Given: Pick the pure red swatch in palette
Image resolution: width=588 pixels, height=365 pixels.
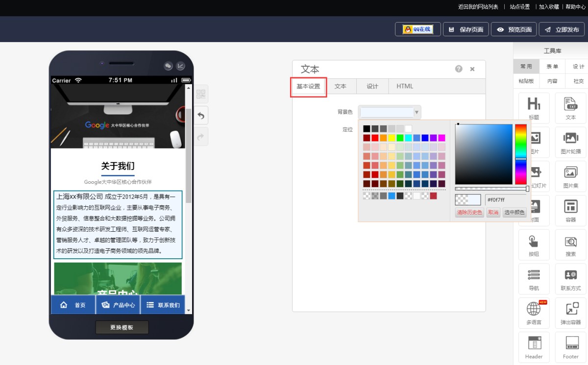Looking at the screenshot, I should (375, 138).
